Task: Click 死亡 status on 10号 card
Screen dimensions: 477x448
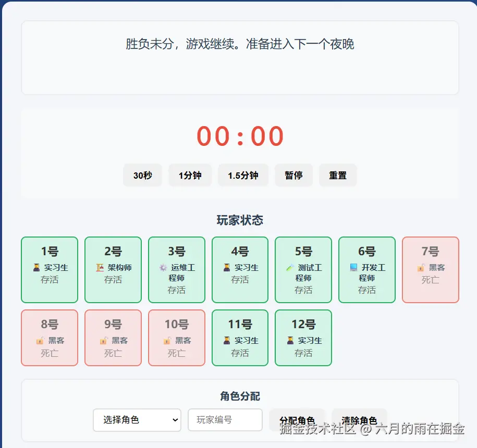Action: tap(177, 353)
